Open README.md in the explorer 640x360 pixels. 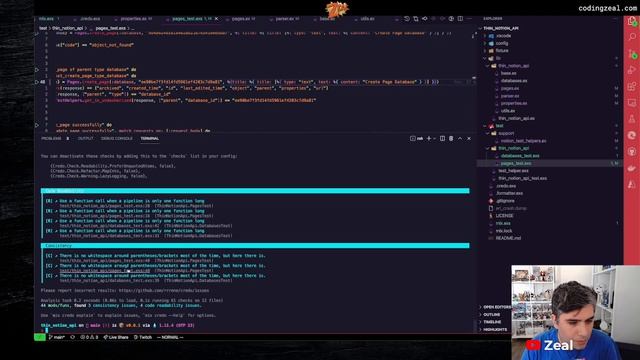point(508,238)
